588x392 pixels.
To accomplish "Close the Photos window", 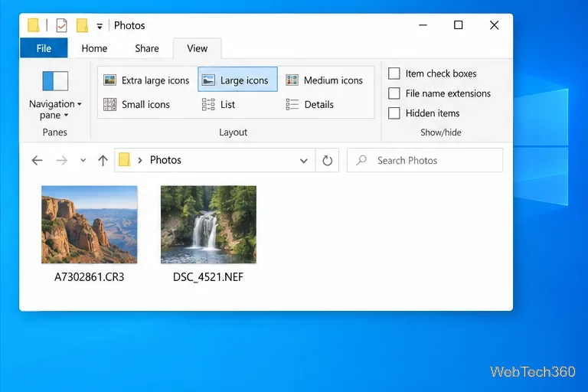I will (495, 25).
